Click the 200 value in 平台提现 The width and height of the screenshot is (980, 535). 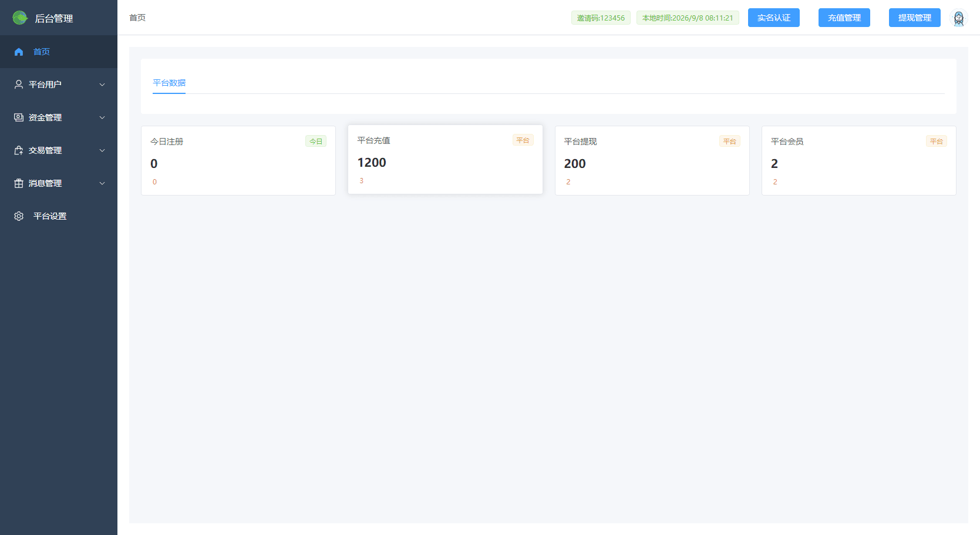(x=575, y=164)
